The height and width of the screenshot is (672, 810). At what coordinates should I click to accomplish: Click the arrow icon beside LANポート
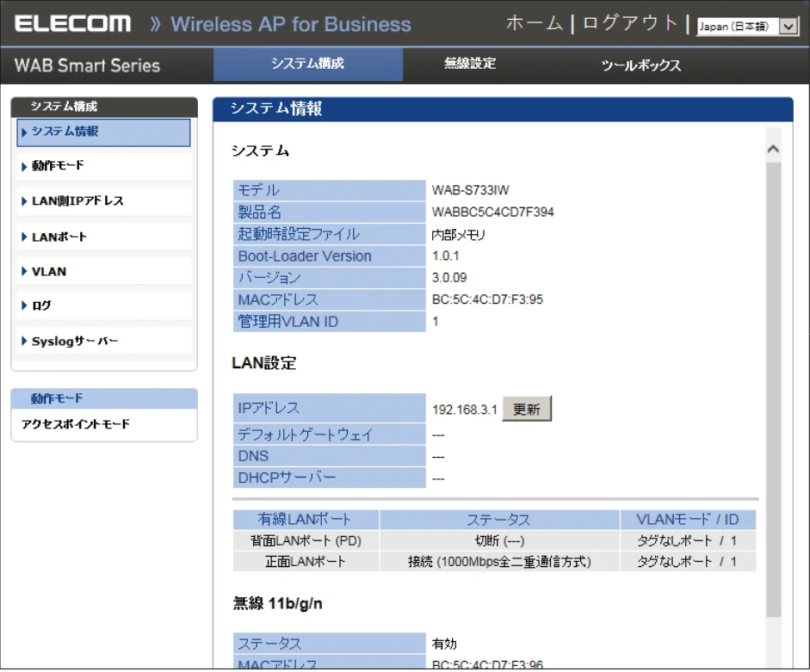click(x=24, y=237)
